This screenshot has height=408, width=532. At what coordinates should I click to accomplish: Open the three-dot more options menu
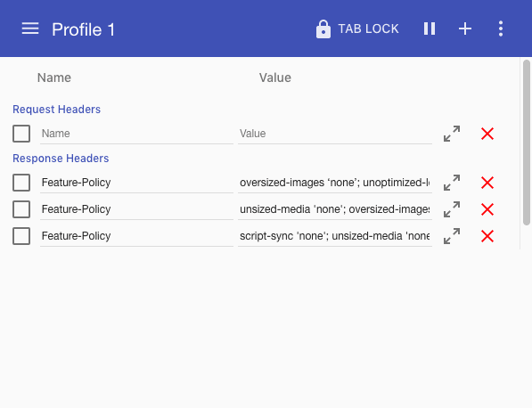pyautogui.click(x=501, y=29)
